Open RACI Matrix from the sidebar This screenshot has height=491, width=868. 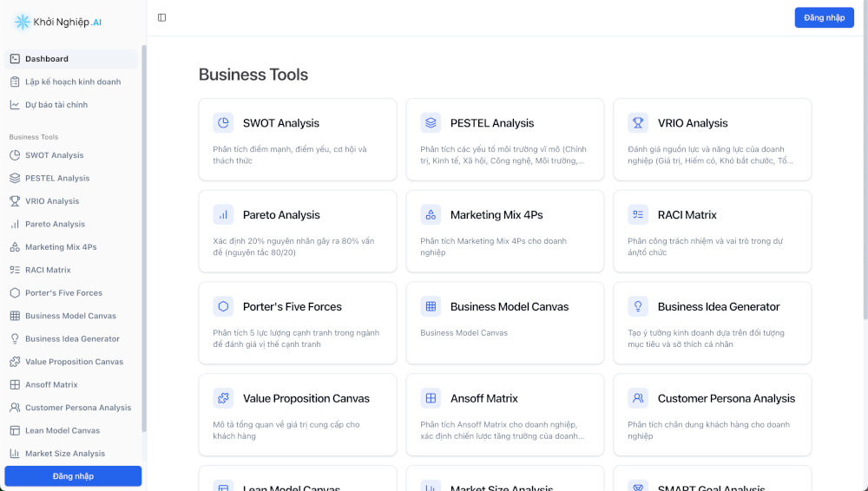click(x=48, y=270)
